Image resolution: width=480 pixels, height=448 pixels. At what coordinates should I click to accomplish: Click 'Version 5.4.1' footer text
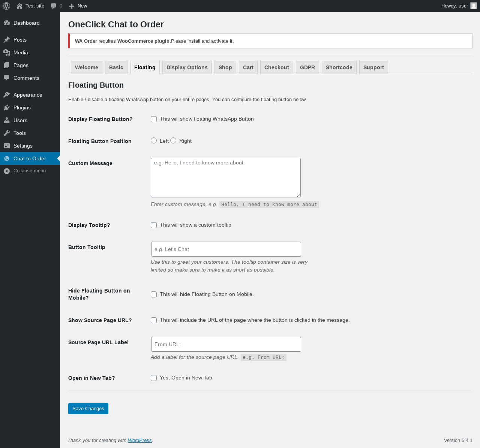coord(458,441)
